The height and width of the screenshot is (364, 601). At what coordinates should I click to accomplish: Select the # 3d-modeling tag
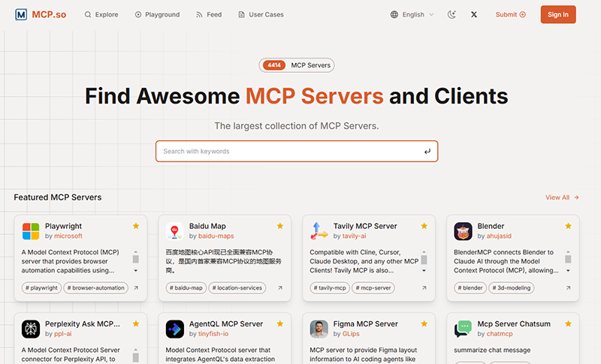(512, 288)
